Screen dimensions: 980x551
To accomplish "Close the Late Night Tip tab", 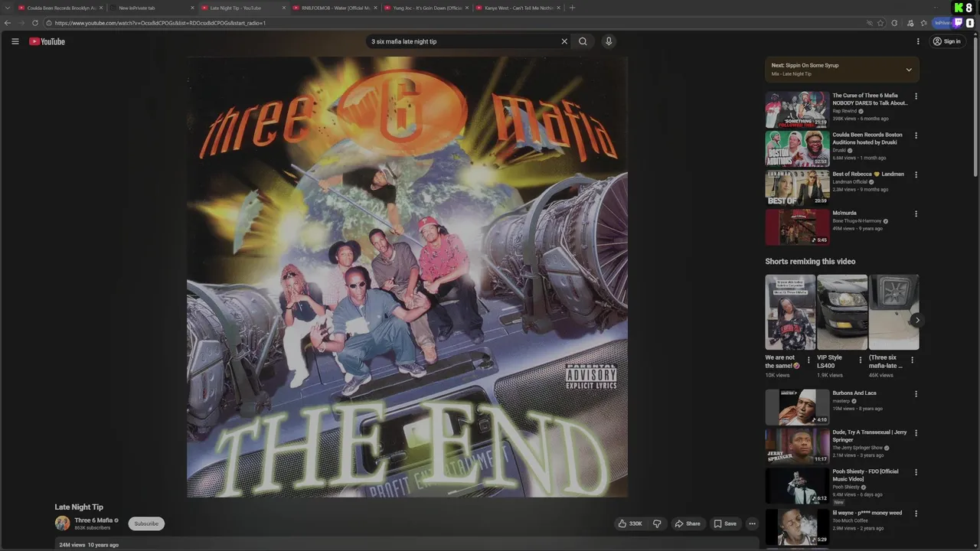I will [284, 8].
